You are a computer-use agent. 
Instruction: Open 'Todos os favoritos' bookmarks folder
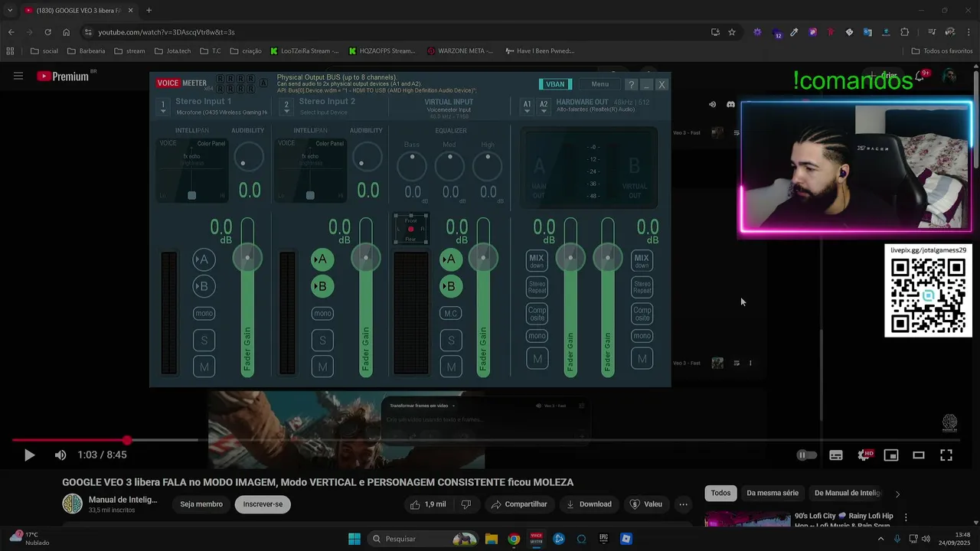[942, 51]
